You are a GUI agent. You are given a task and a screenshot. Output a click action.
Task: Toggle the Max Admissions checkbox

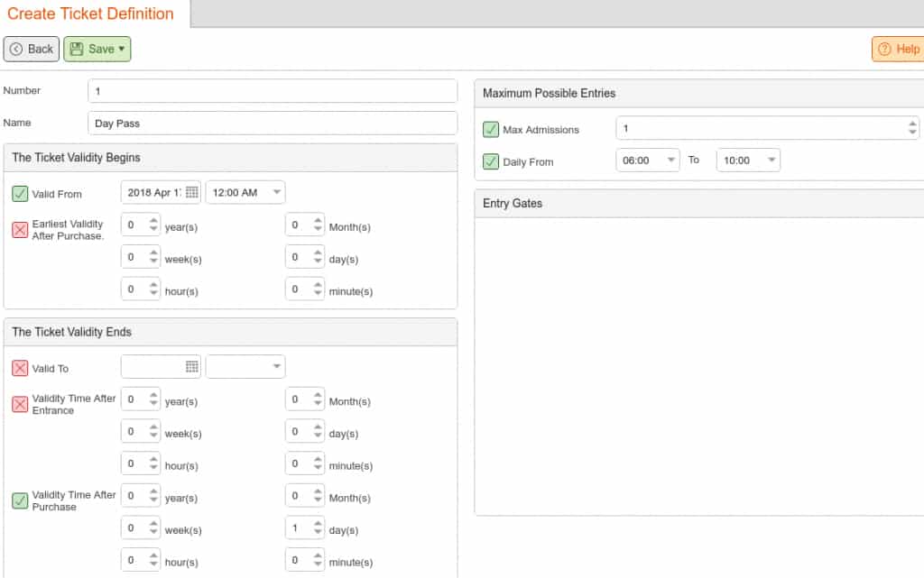(491, 130)
